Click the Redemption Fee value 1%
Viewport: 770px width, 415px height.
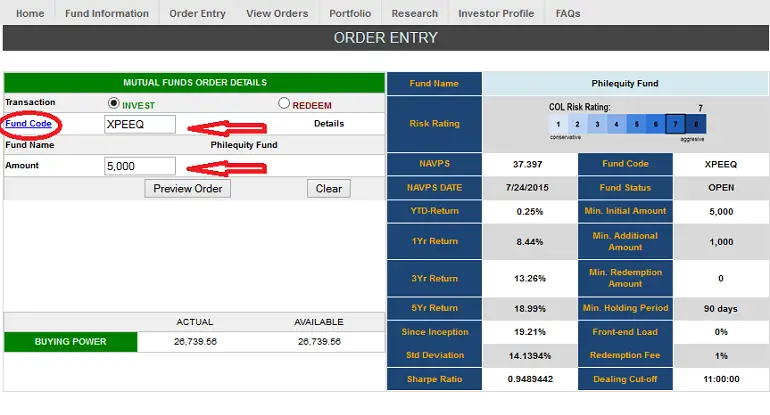pos(721,356)
